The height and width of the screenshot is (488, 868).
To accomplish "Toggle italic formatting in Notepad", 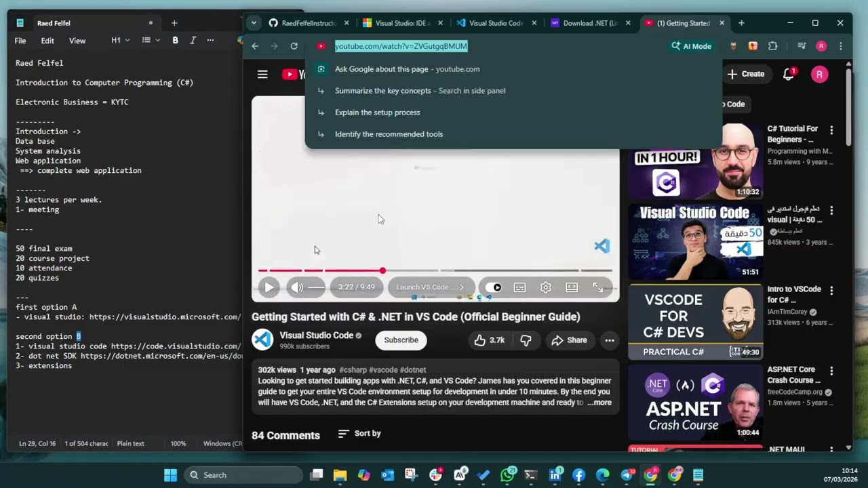I will (193, 41).
